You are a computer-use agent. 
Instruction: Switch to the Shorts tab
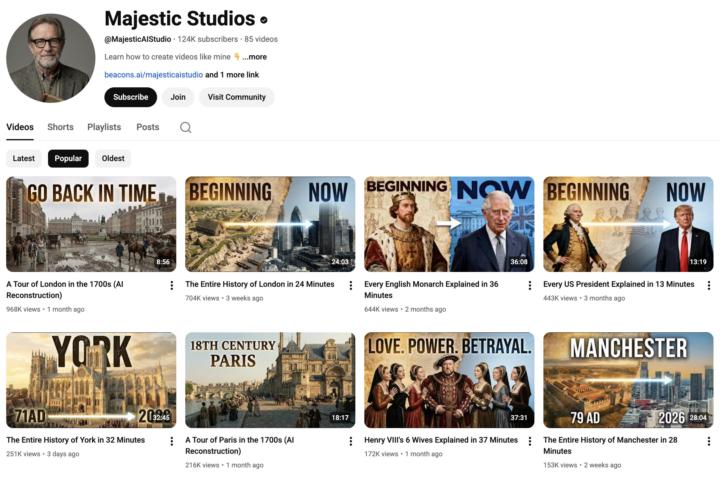click(x=60, y=127)
